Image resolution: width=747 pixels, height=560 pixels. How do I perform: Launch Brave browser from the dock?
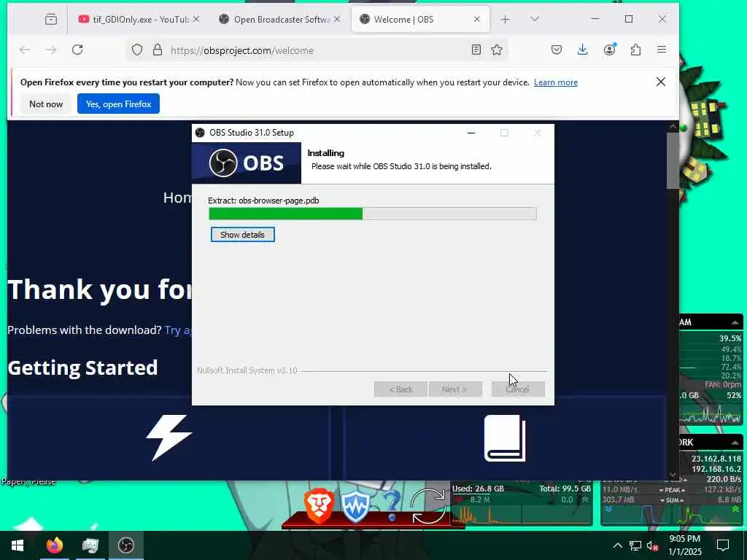(319, 507)
